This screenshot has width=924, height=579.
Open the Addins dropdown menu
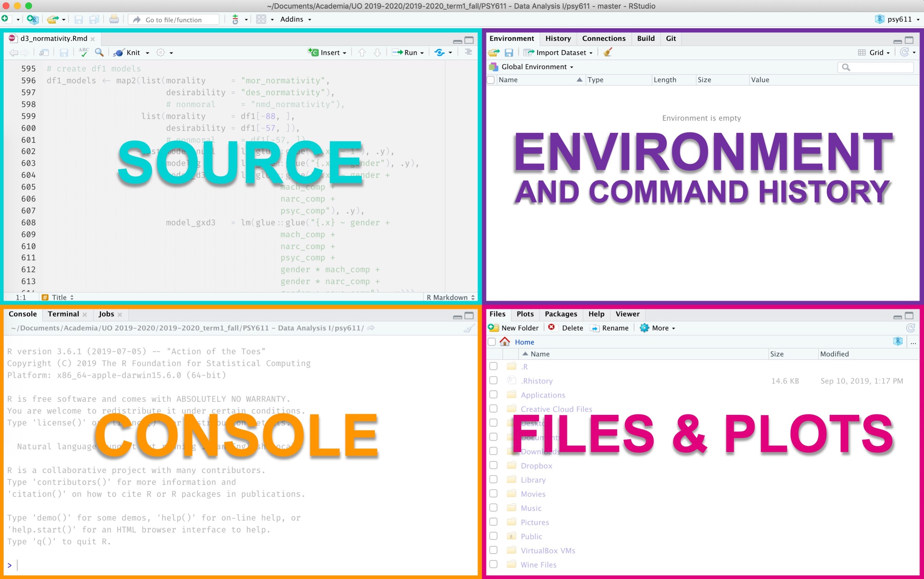pos(295,19)
